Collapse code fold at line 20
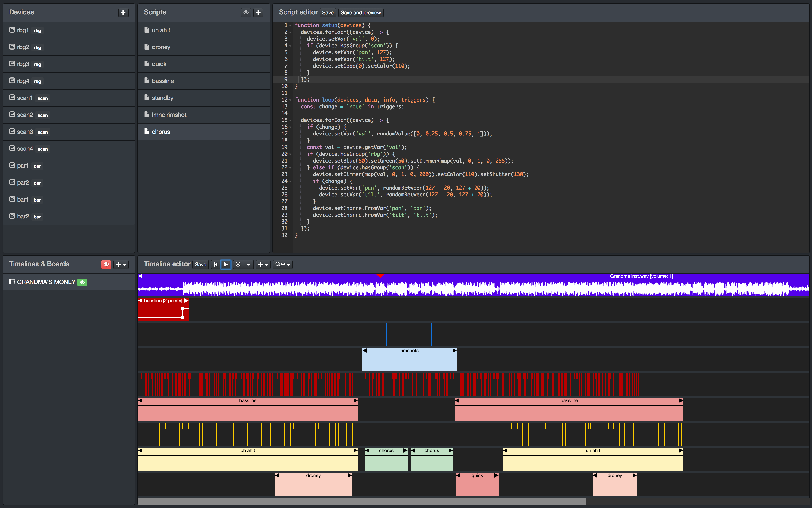 point(291,154)
